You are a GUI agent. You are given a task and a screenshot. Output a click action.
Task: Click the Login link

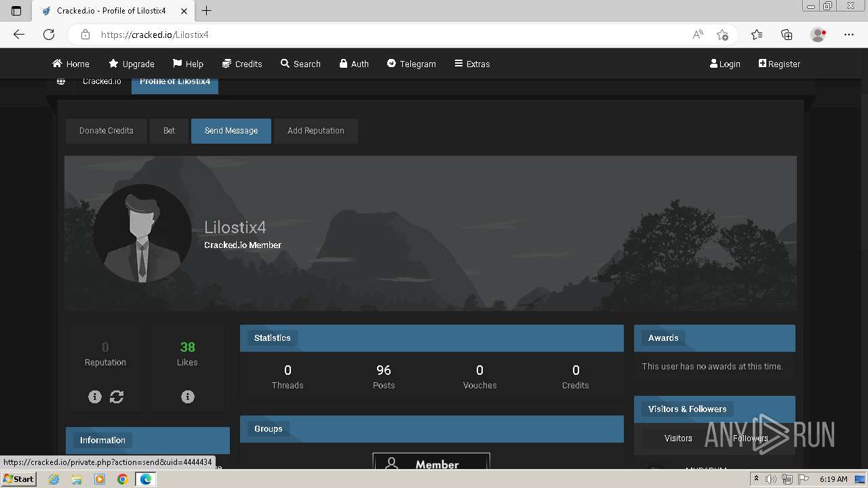point(725,64)
